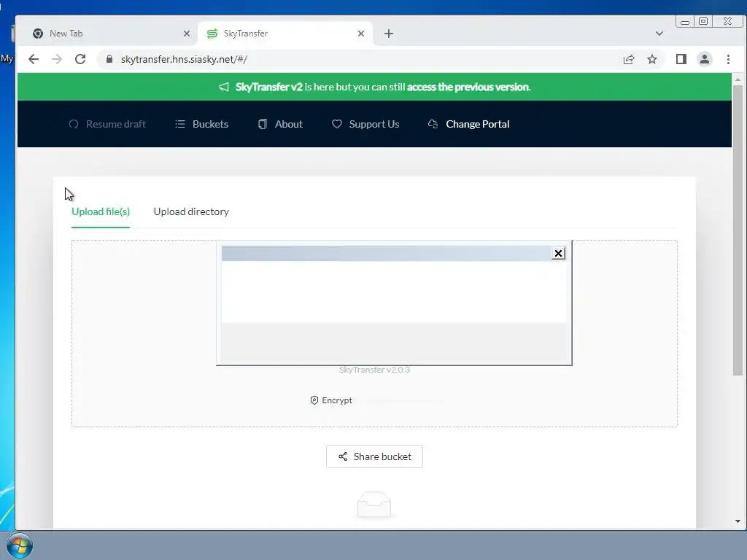This screenshot has height=560, width=747.
Task: Click the scrollbar up arrow
Action: point(738,79)
